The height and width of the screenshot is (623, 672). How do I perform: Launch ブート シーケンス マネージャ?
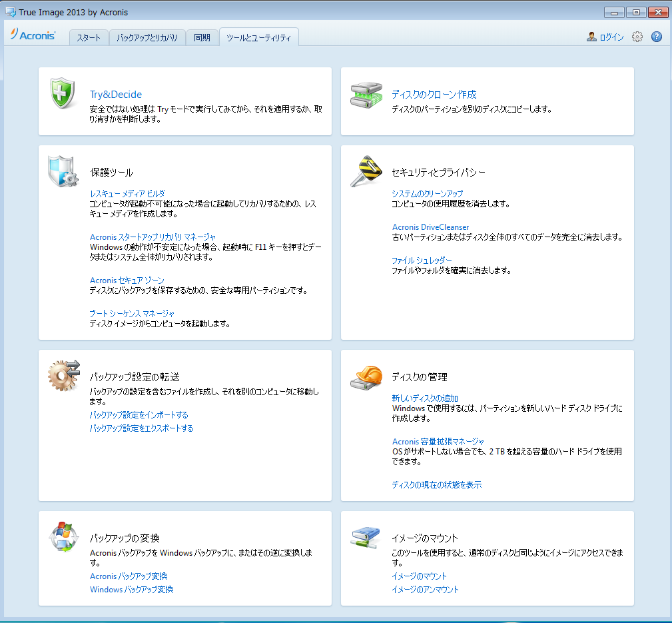(132, 313)
